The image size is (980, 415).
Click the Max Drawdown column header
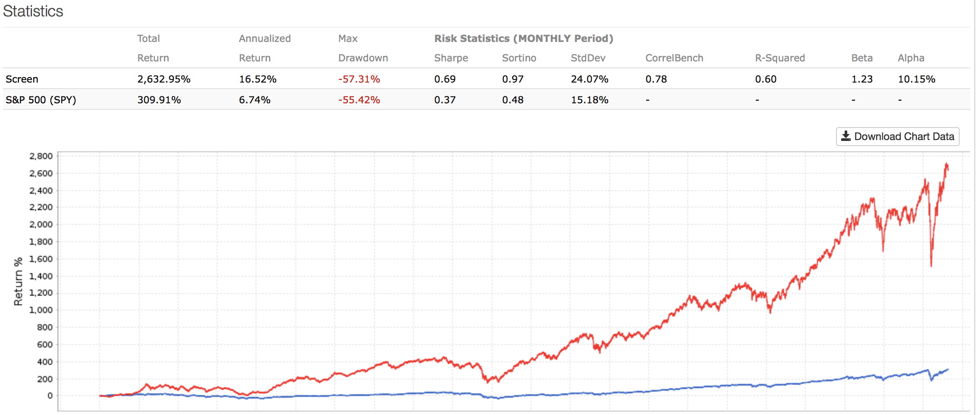point(362,48)
